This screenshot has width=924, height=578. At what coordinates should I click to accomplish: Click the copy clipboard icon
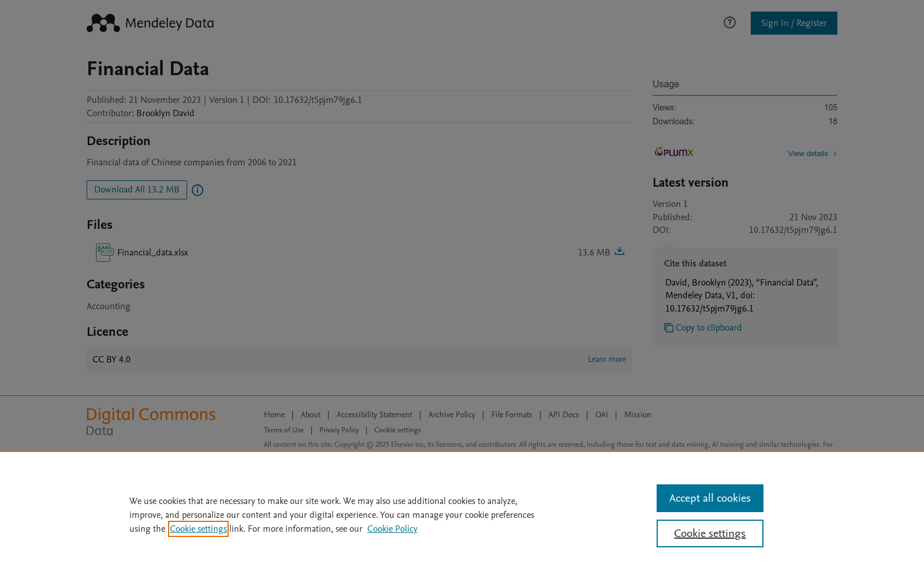(x=669, y=328)
